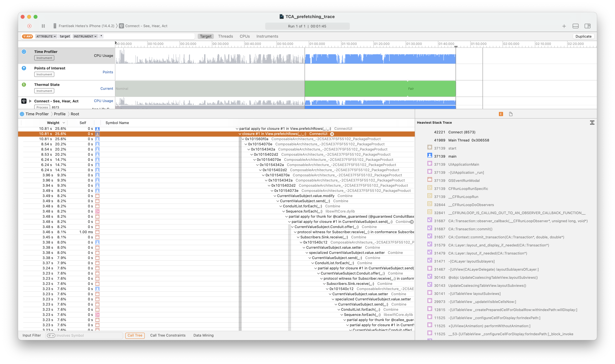This screenshot has height=364, width=615.
Task: Click the icon on the first Sequence.forEach libswiftCore row
Action: pos(97,211)
